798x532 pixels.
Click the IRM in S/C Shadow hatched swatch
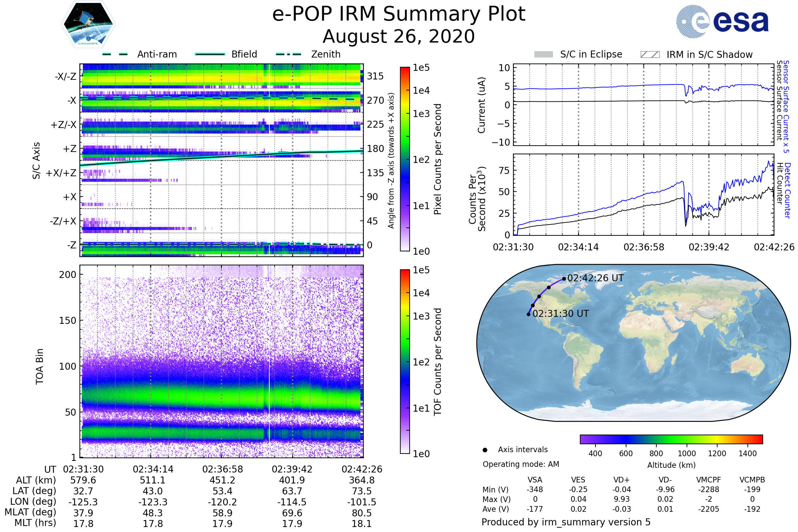point(650,55)
